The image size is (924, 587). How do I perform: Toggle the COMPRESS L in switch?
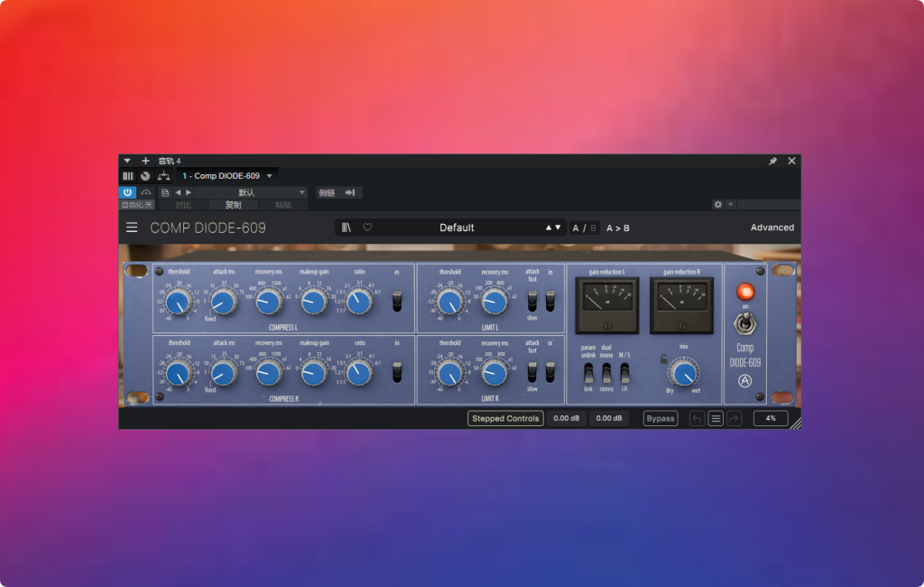(x=397, y=301)
